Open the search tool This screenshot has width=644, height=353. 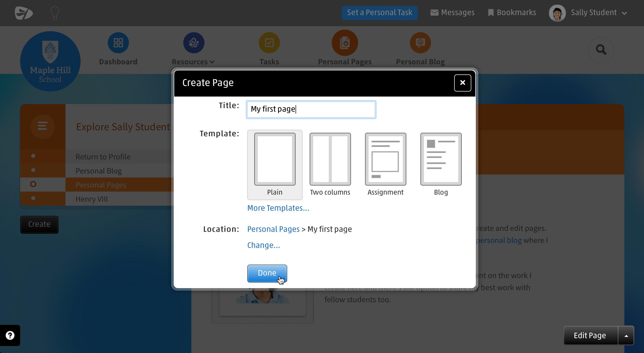(x=601, y=50)
